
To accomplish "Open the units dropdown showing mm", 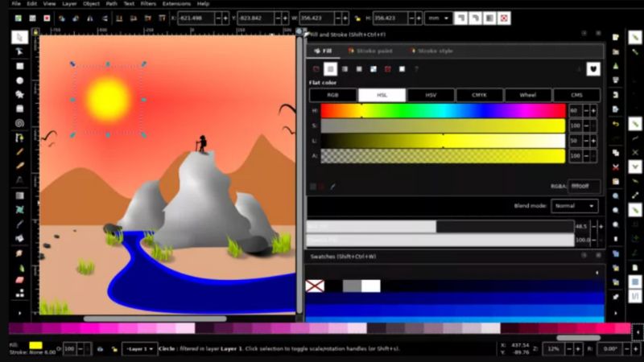I will pyautogui.click(x=438, y=18).
